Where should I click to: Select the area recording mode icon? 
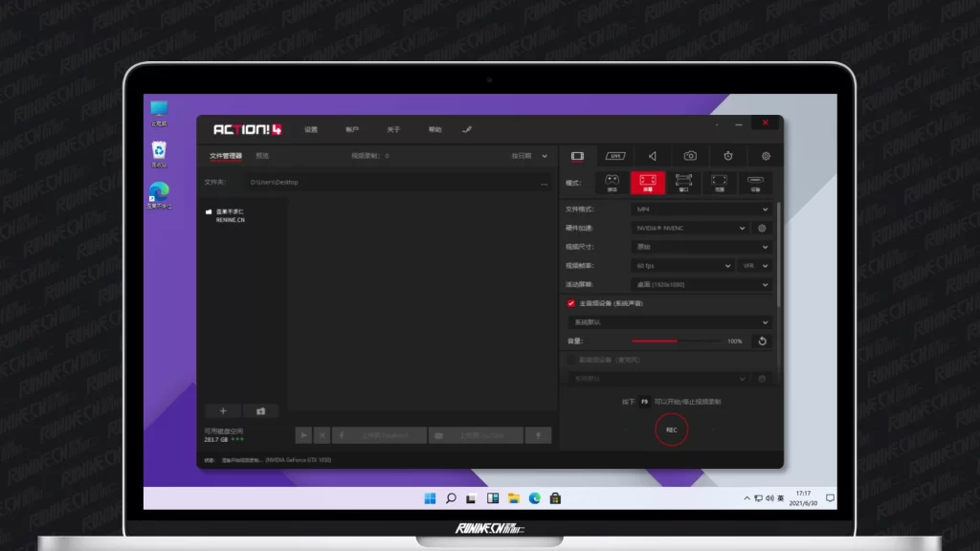[720, 182]
